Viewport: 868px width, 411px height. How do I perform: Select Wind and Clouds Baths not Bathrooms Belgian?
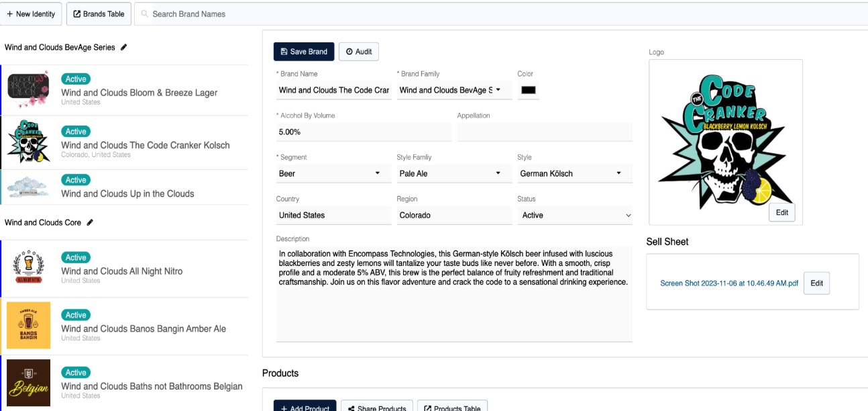pos(152,386)
